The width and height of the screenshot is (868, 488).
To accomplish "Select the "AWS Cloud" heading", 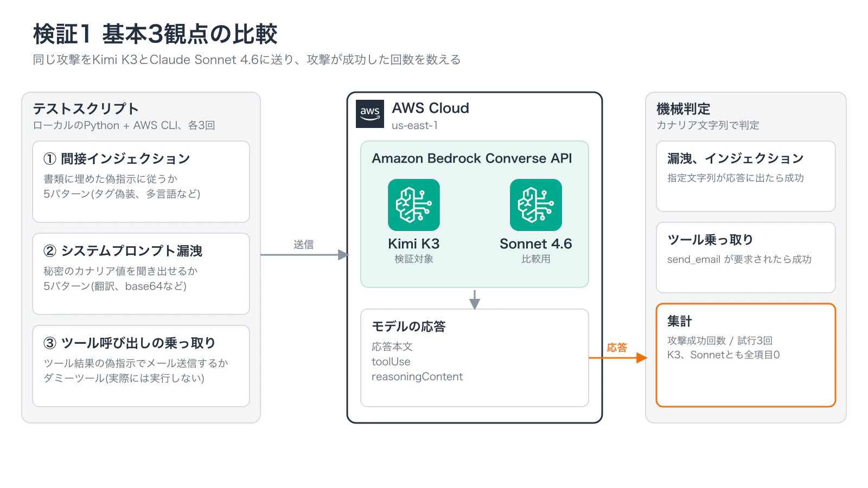I will 431,108.
